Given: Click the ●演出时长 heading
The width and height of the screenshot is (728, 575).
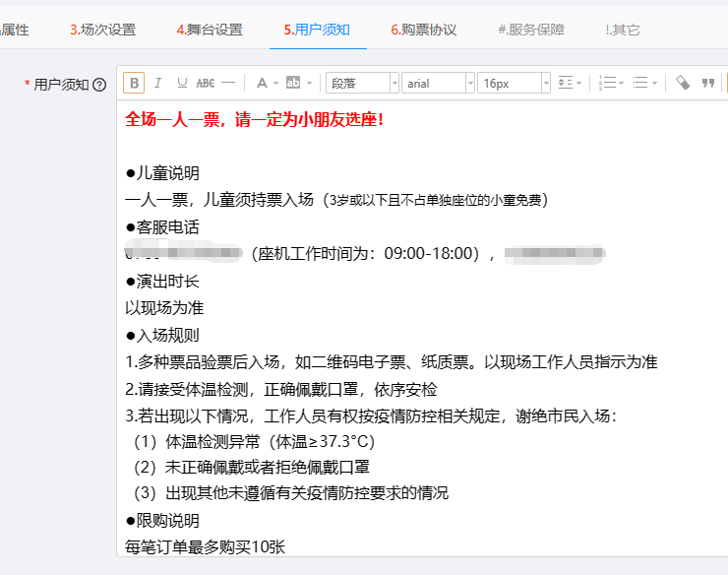Looking at the screenshot, I should (x=162, y=282).
